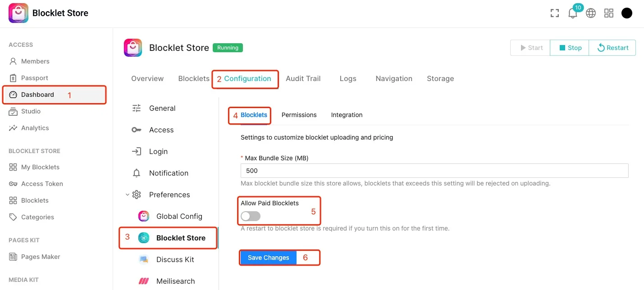Select the Blocklets settings sub-tab
644x290 pixels.
pos(254,115)
